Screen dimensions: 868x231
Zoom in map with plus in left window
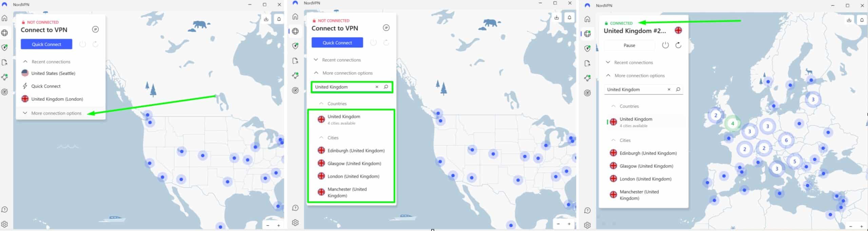coord(279,226)
